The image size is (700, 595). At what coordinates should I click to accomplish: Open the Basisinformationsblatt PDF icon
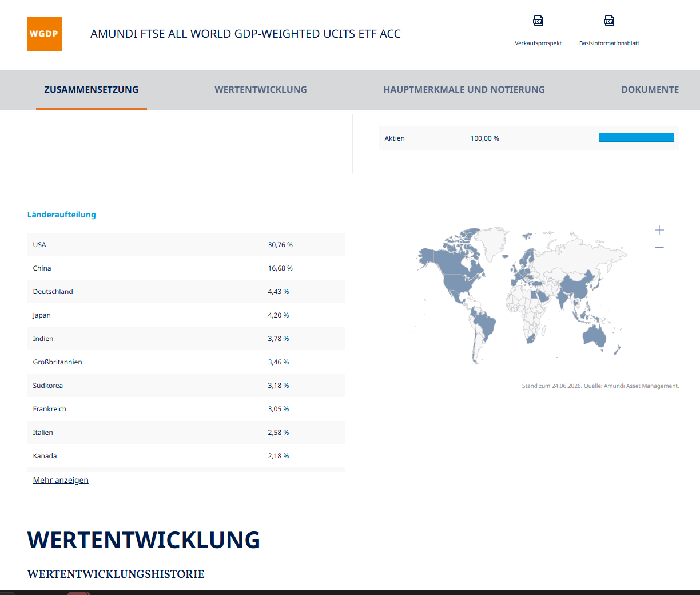pos(609,21)
